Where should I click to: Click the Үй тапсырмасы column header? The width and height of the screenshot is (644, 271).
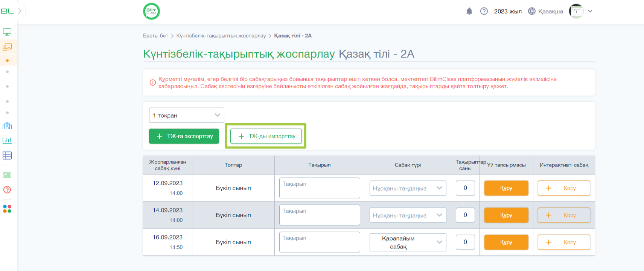[506, 165]
